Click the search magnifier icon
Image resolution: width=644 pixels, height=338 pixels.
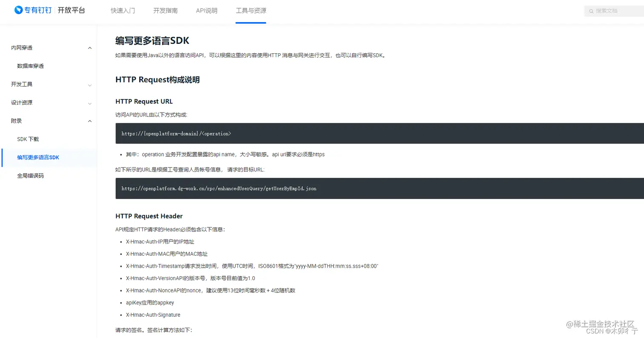[591, 11]
